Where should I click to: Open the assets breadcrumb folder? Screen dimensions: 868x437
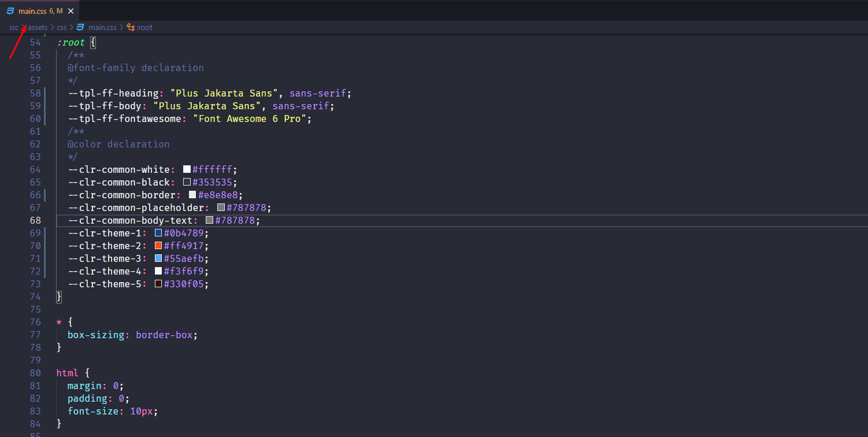[x=38, y=27]
